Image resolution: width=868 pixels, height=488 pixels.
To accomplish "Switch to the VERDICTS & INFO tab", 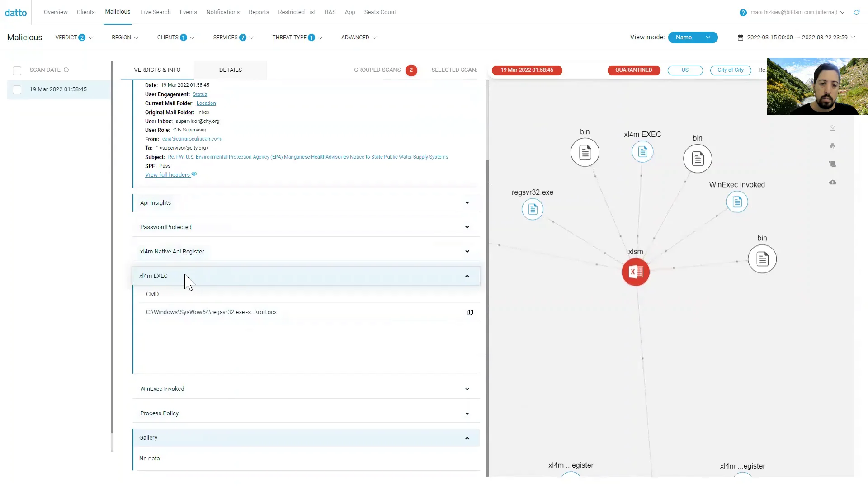I will pos(157,70).
